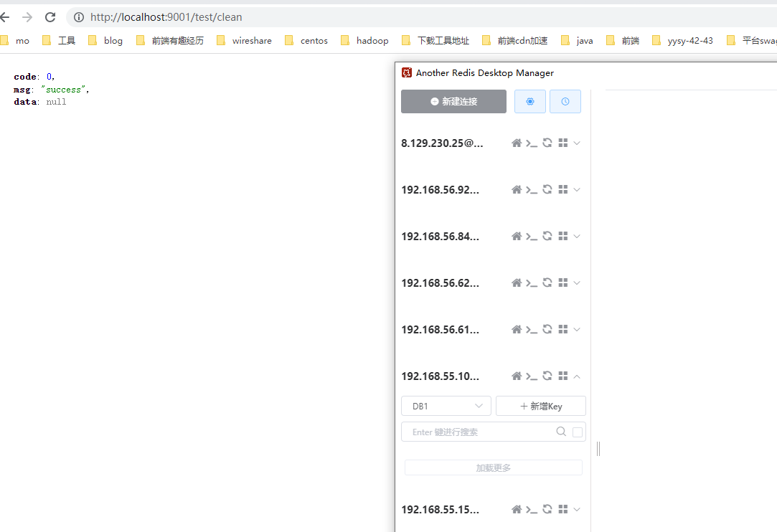Screen dimensions: 777x532
Task: Open the yysy-42-43 bookmark folder
Action: tap(682, 41)
